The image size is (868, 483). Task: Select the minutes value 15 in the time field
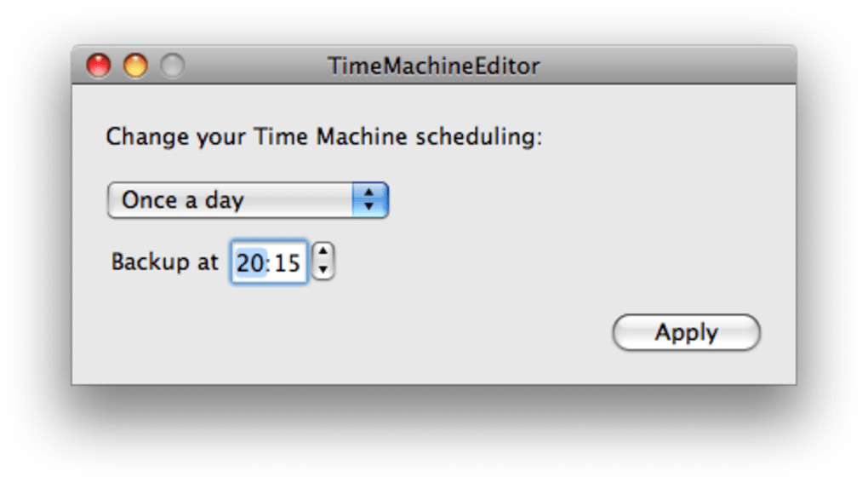[288, 262]
